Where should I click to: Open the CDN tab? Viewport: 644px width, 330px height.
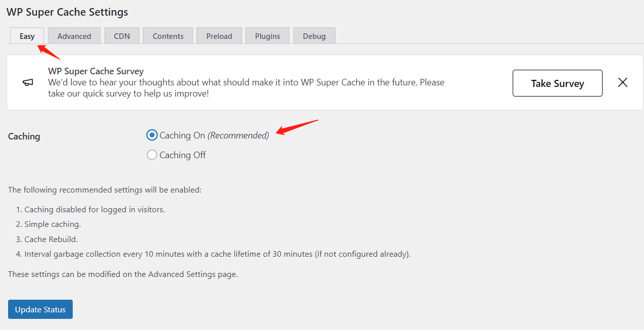tap(122, 36)
